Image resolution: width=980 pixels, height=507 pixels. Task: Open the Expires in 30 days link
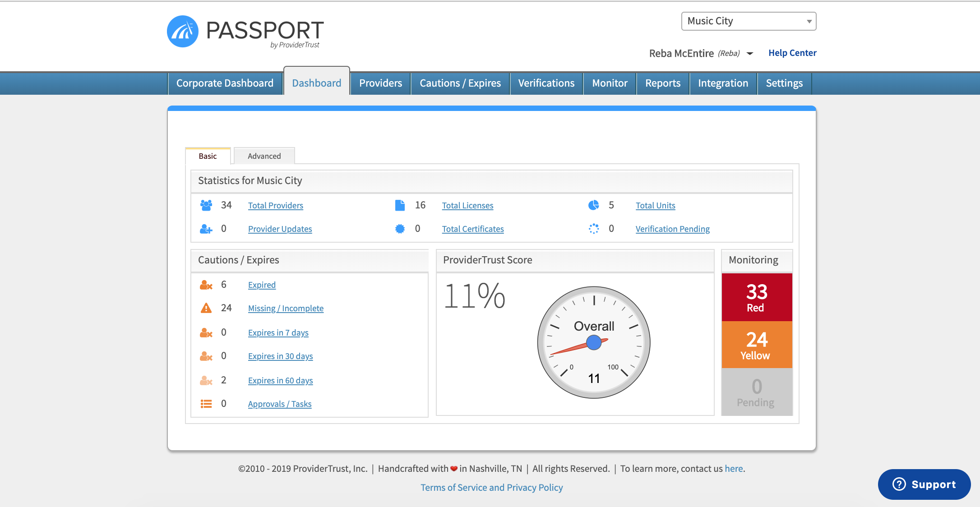point(280,356)
